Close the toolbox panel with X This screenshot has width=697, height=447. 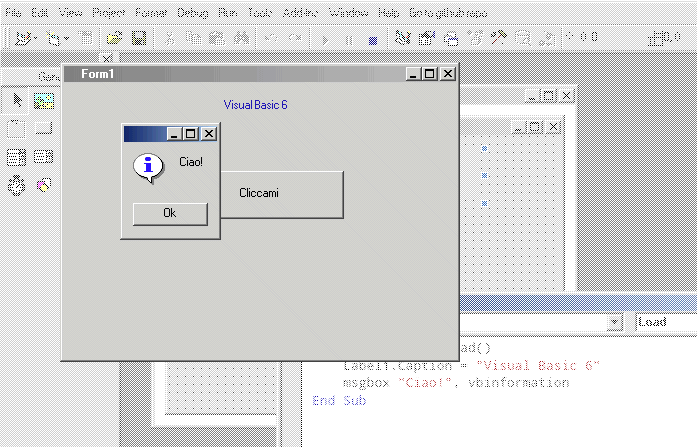(106, 59)
